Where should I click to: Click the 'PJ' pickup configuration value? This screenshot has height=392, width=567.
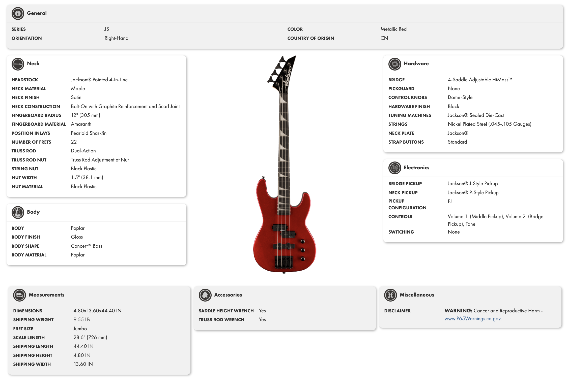click(450, 201)
